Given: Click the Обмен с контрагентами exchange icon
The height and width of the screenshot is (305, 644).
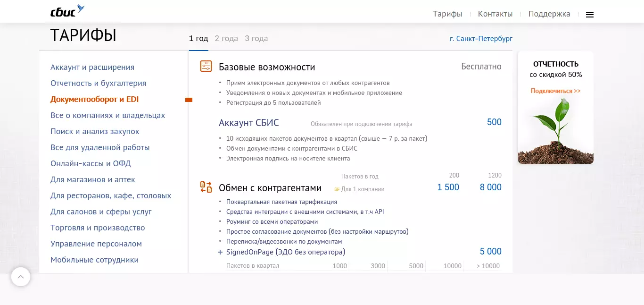Looking at the screenshot, I should point(206,187).
